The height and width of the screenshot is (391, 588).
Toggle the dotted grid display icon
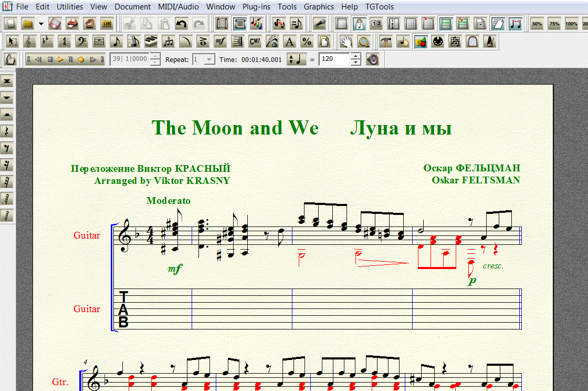tap(411, 24)
